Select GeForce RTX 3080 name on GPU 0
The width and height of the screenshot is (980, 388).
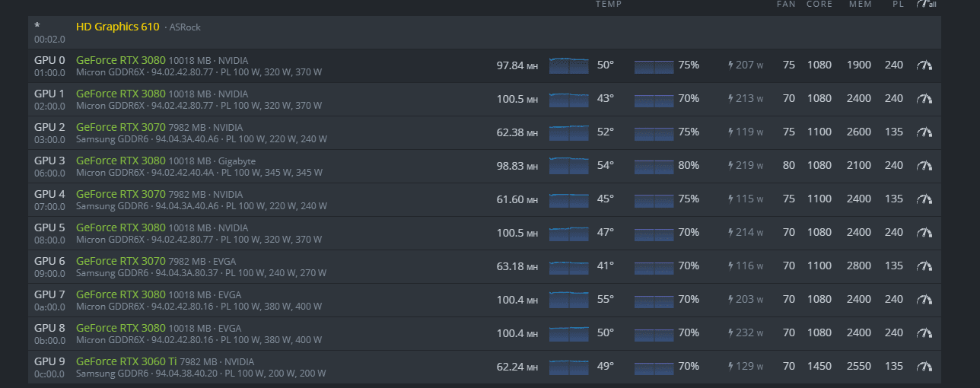coord(121,60)
